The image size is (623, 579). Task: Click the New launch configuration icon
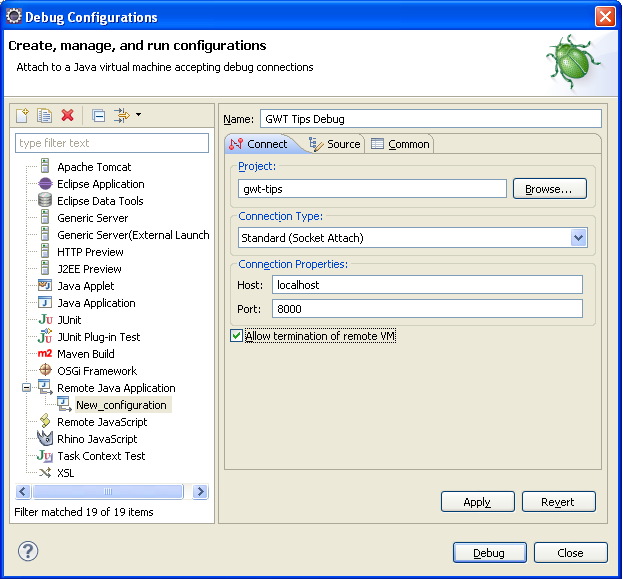(x=23, y=116)
